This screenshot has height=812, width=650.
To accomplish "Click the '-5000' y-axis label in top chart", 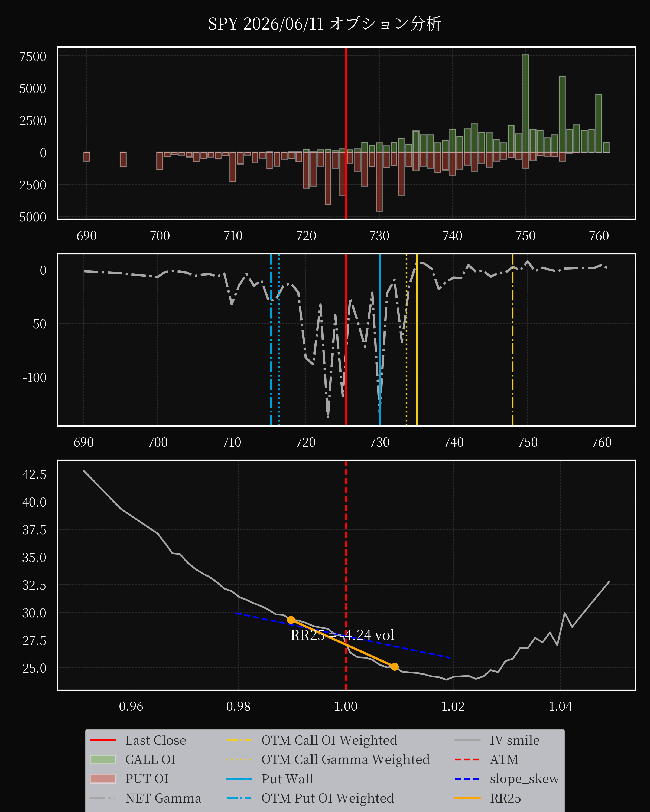I will point(31,217).
